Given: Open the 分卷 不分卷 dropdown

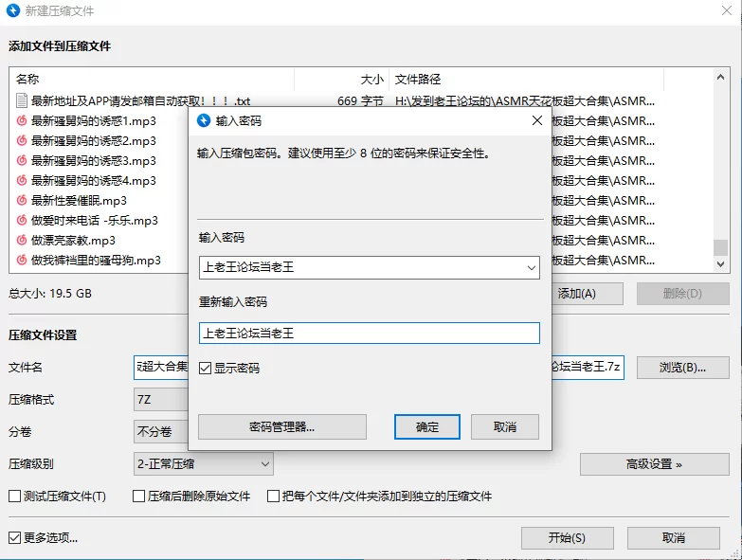Looking at the screenshot, I should click(161, 431).
